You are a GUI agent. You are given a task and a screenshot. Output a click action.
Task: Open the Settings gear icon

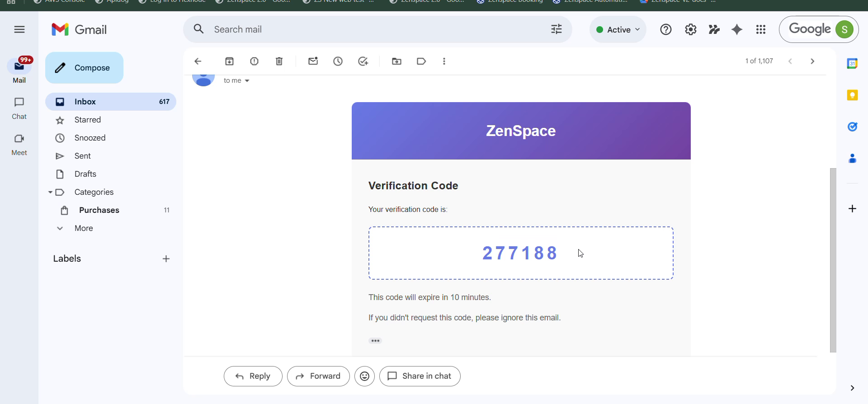click(690, 29)
